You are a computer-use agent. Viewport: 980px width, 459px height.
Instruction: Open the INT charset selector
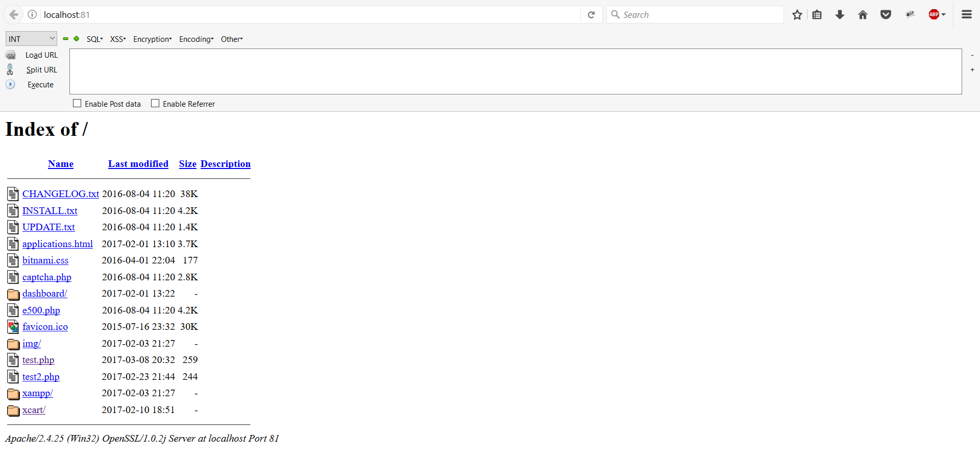(31, 38)
